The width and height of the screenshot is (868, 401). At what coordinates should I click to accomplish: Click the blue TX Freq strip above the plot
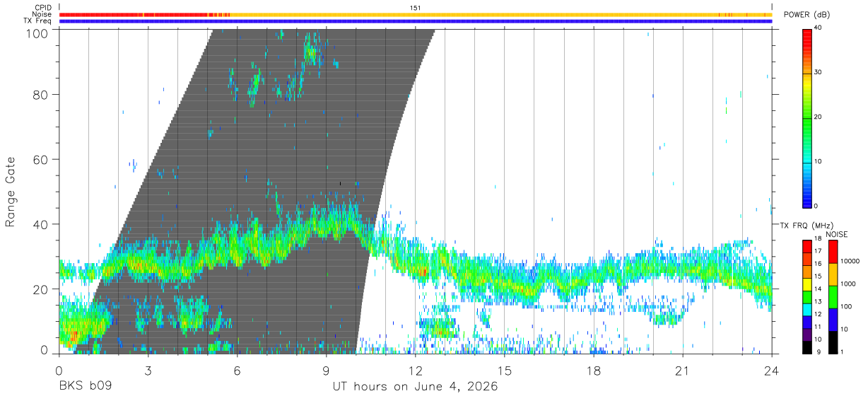pos(416,21)
